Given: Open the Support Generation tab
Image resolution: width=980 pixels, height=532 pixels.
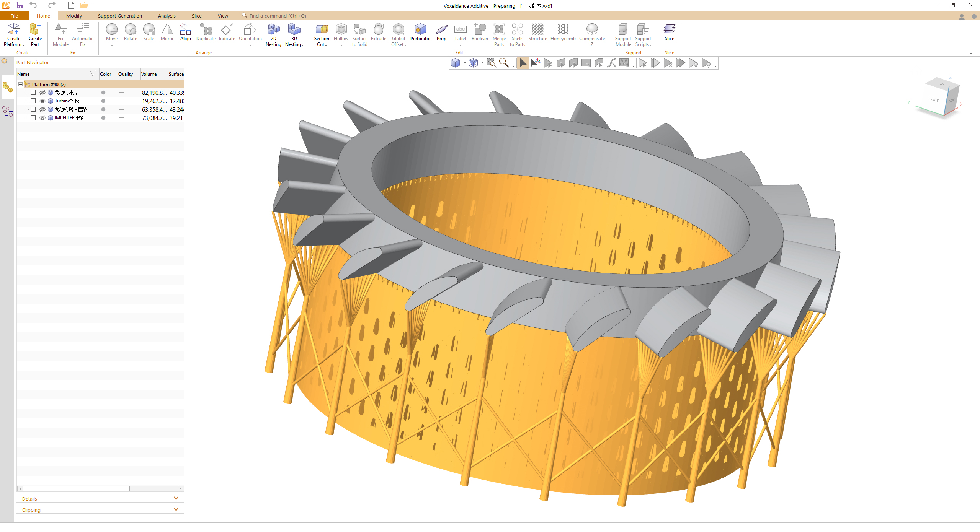Looking at the screenshot, I should pos(120,16).
